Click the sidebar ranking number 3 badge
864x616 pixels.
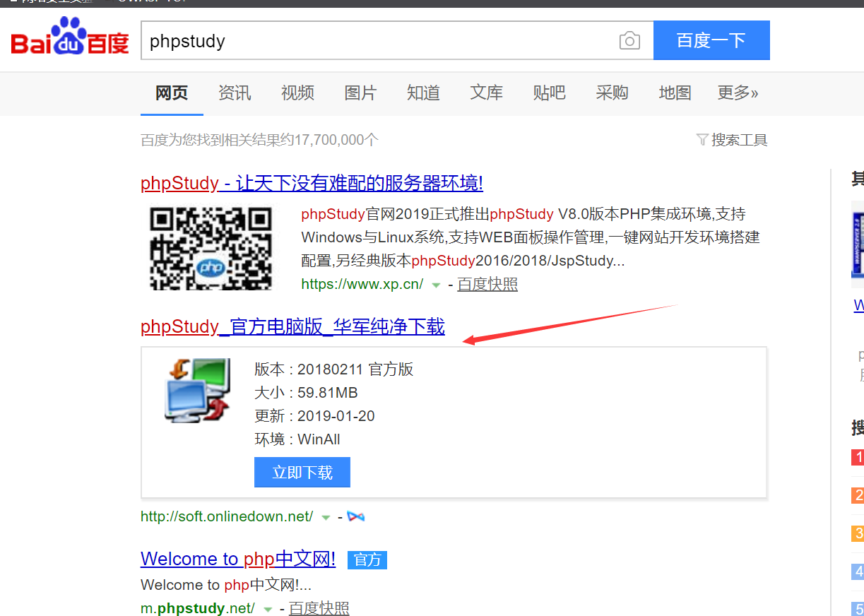pyautogui.click(x=858, y=533)
